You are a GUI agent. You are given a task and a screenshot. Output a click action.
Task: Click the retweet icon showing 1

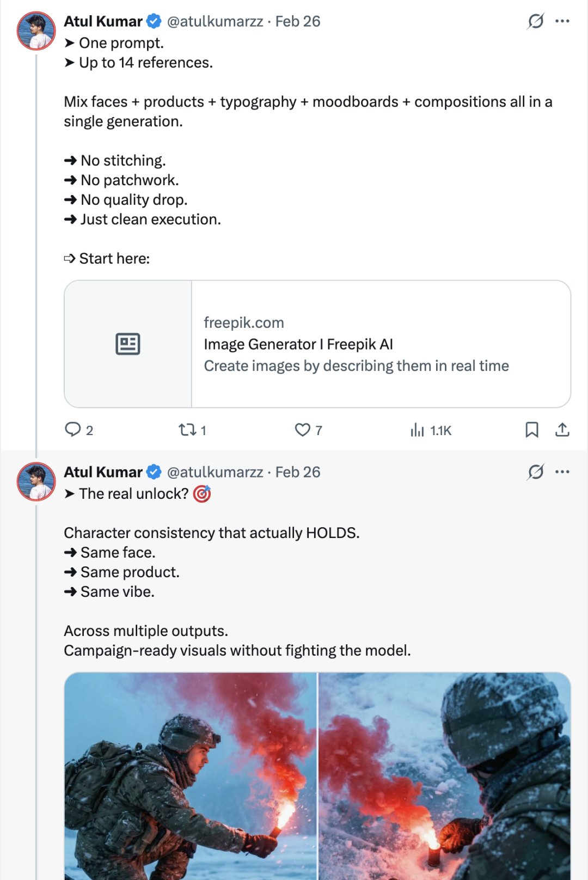coord(187,430)
